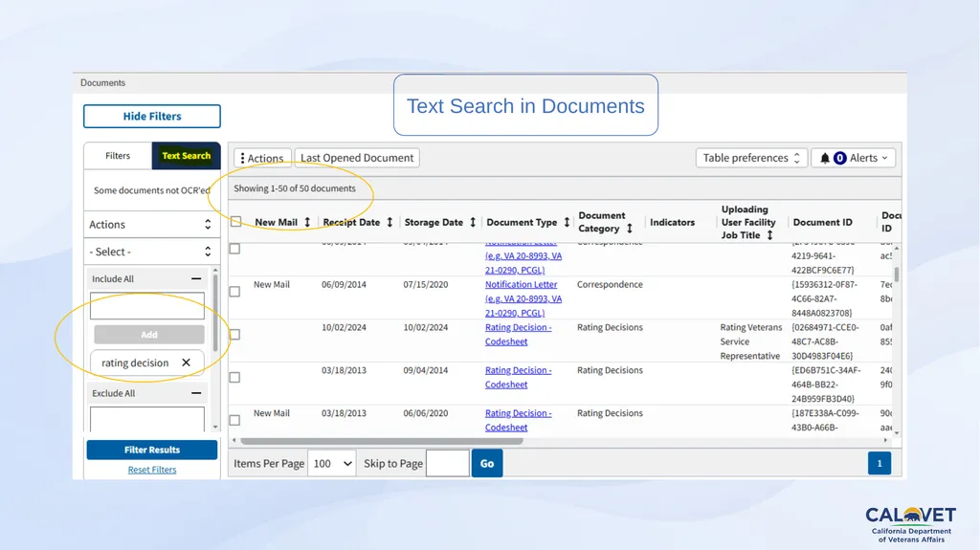Sort by Document Type column arrow
The image size is (980, 550).
[567, 222]
